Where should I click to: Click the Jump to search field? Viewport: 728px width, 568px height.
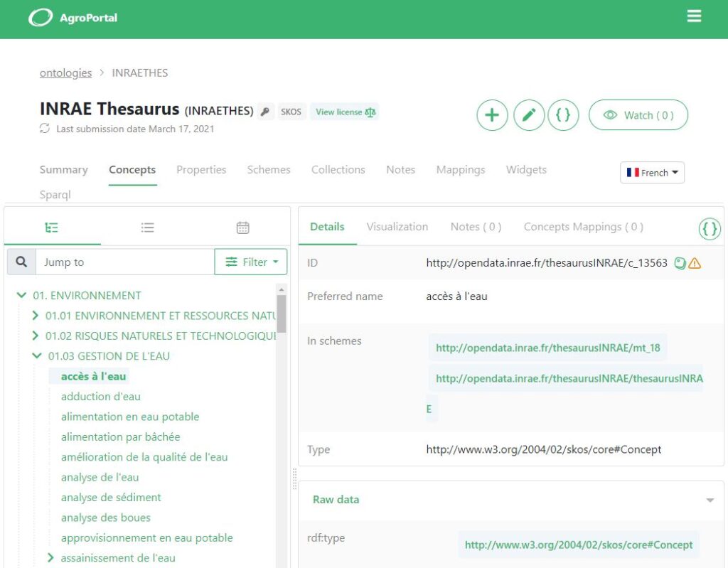tap(124, 262)
